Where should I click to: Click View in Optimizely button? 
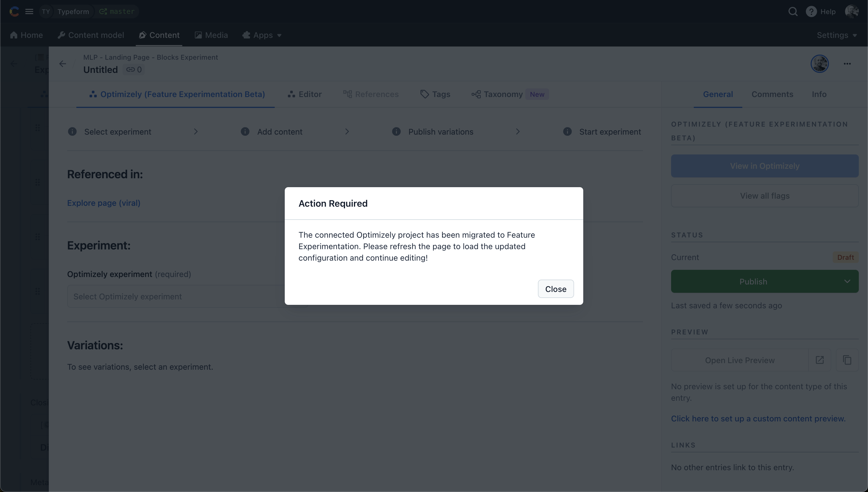pyautogui.click(x=765, y=166)
